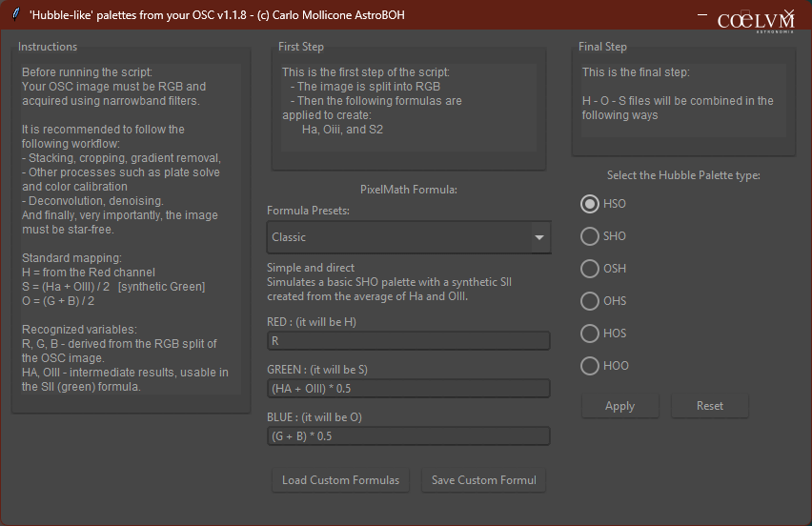
Task: Click the Reset button
Action: coord(709,406)
